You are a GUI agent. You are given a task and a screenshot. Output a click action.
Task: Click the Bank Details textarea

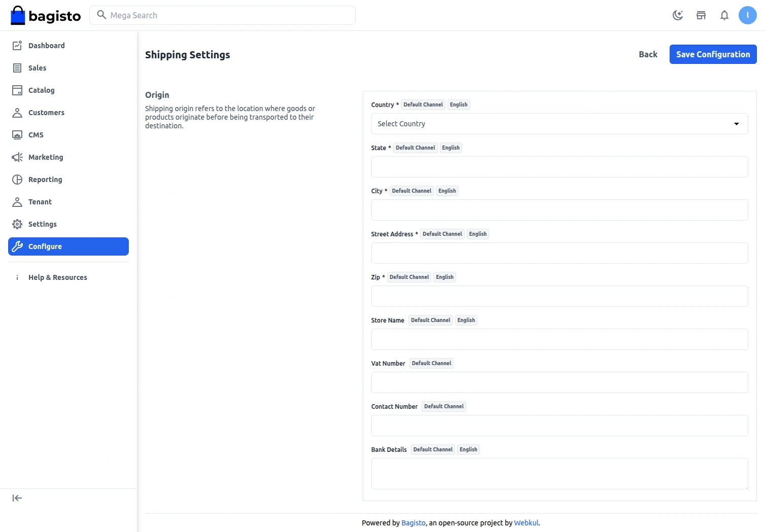560,474
